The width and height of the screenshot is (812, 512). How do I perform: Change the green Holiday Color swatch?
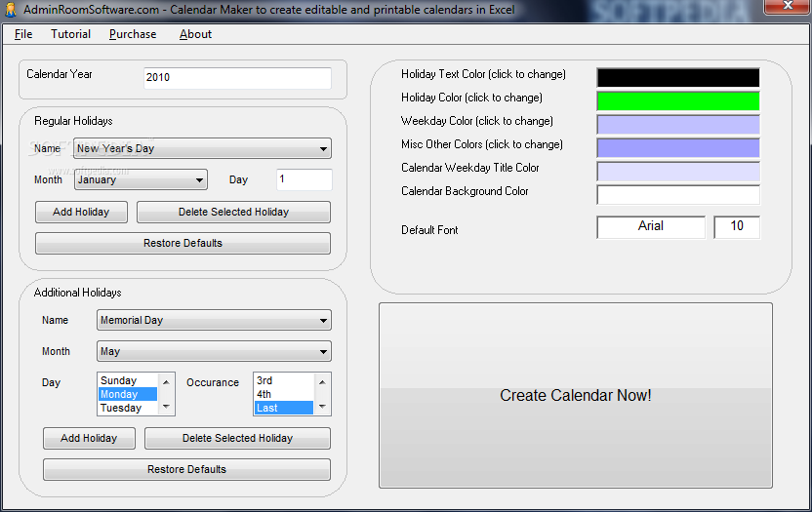pyautogui.click(x=678, y=101)
